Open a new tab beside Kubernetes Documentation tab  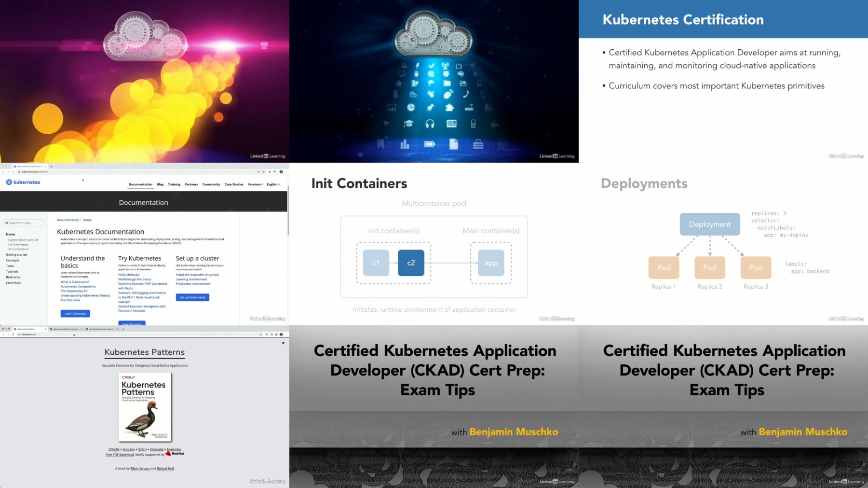51,167
